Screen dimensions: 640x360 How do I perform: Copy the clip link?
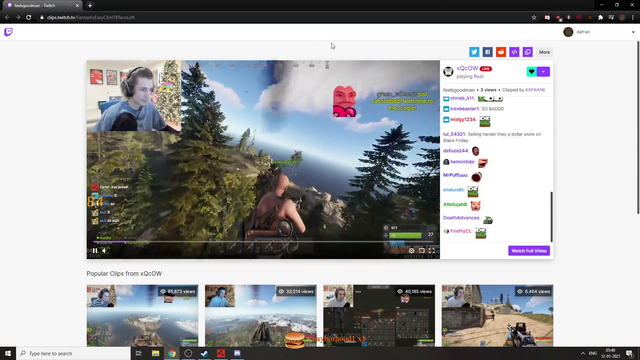(x=528, y=52)
